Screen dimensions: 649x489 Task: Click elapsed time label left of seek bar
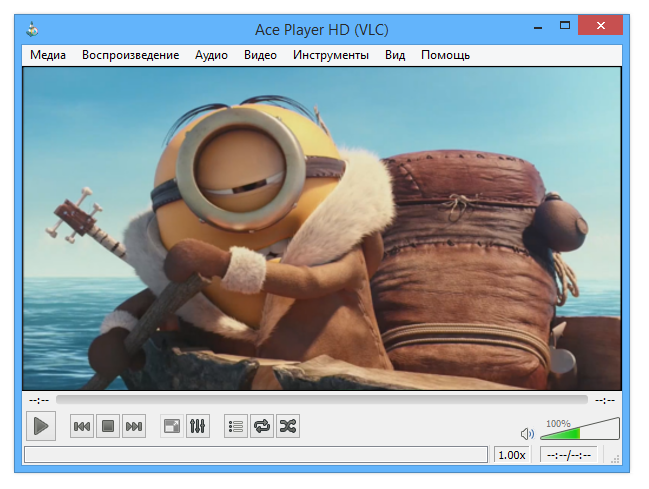(x=39, y=400)
